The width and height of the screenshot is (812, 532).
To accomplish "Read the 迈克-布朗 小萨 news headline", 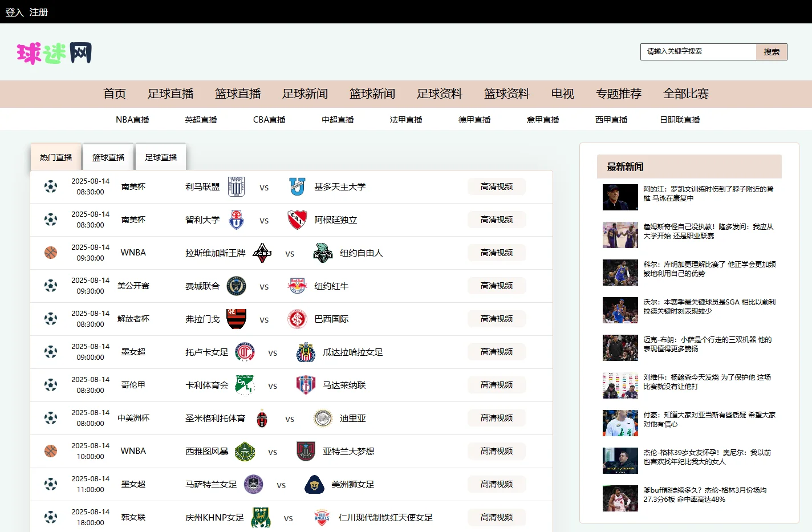I will point(708,344).
